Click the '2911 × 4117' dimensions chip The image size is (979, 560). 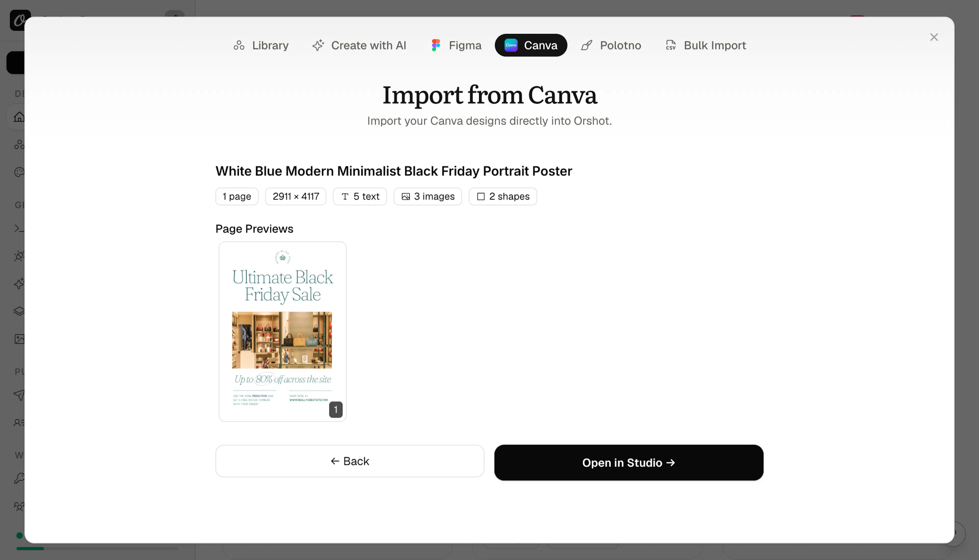click(x=295, y=196)
